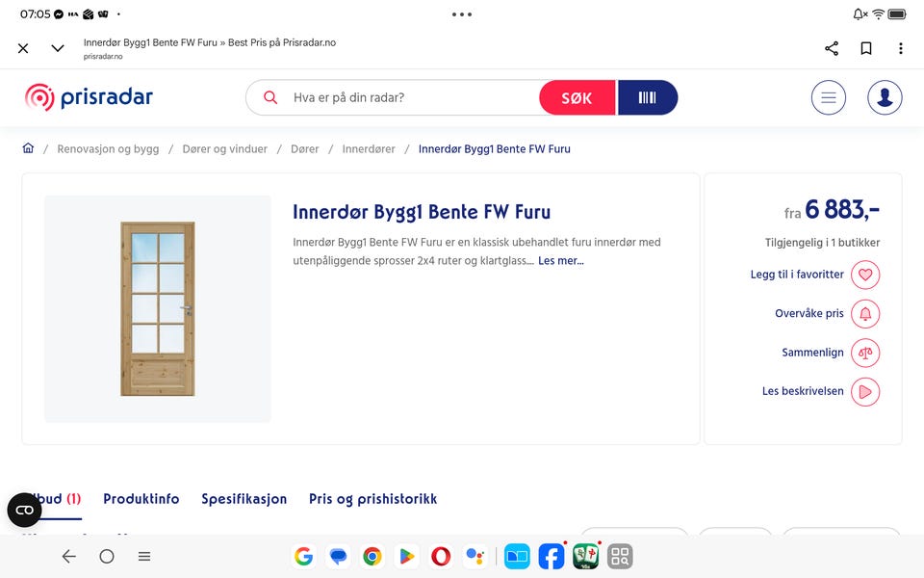The width and height of the screenshot is (924, 578).
Task: Click the magnifier icon in search box
Action: (269, 97)
